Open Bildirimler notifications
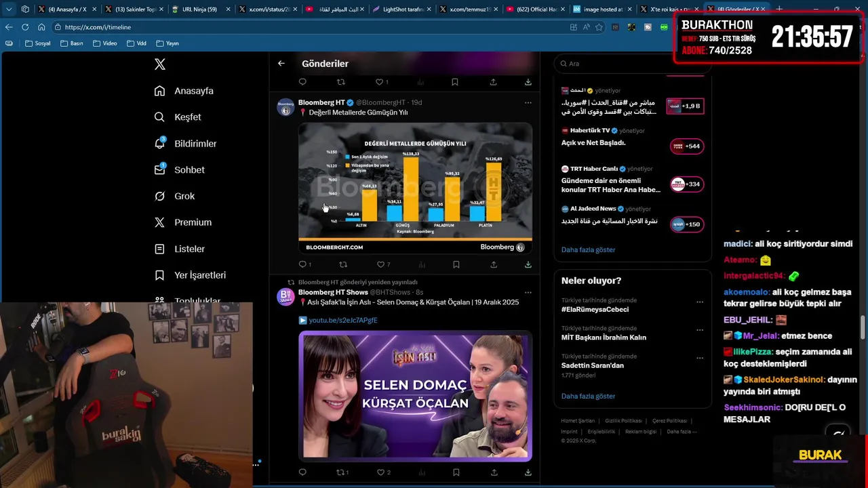The image size is (868, 488). click(185, 144)
